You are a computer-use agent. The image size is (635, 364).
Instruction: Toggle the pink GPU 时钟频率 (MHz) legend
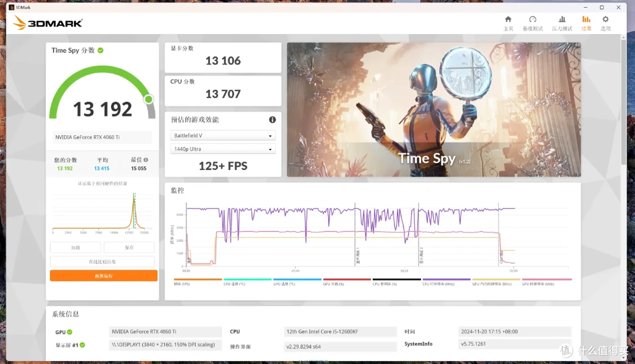coord(547,282)
